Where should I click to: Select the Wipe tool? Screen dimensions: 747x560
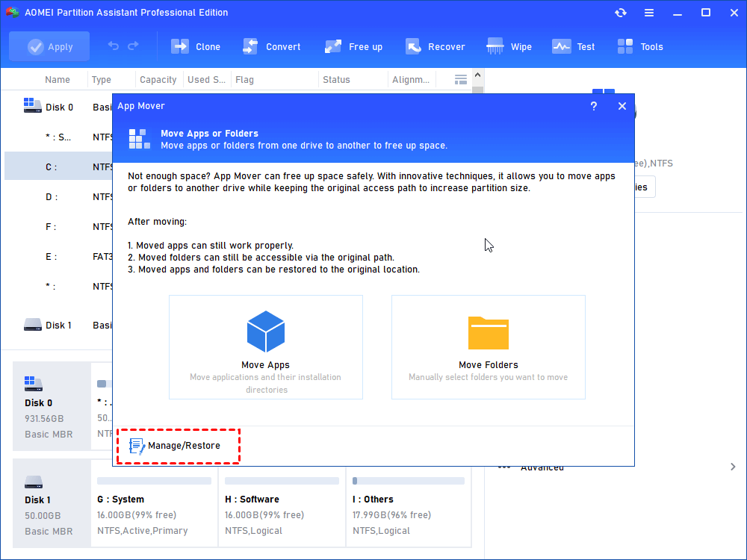point(509,46)
